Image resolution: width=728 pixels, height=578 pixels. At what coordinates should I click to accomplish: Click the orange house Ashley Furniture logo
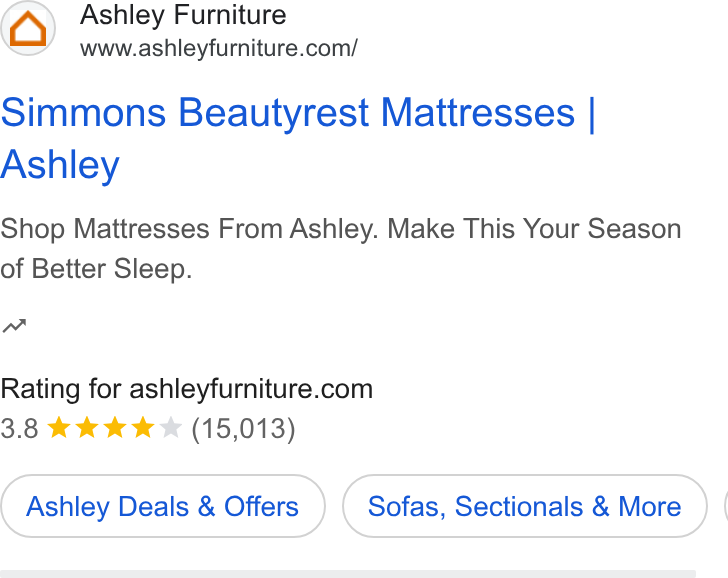28,28
